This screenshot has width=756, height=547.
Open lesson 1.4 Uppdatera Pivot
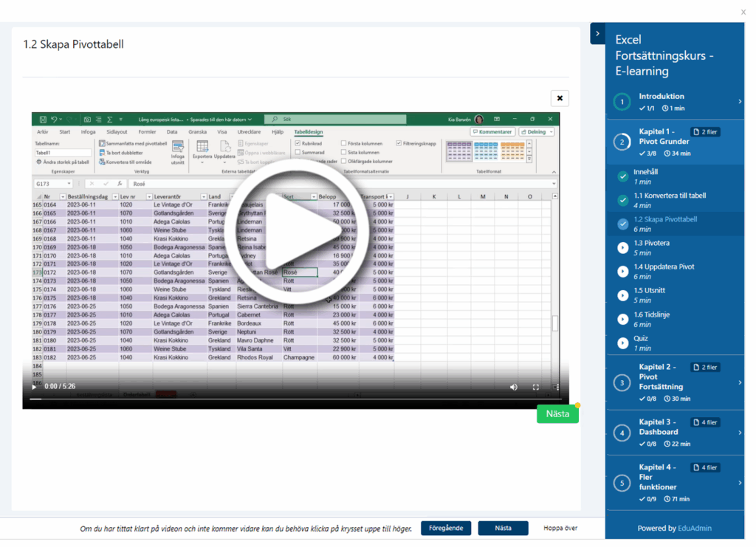pos(675,272)
